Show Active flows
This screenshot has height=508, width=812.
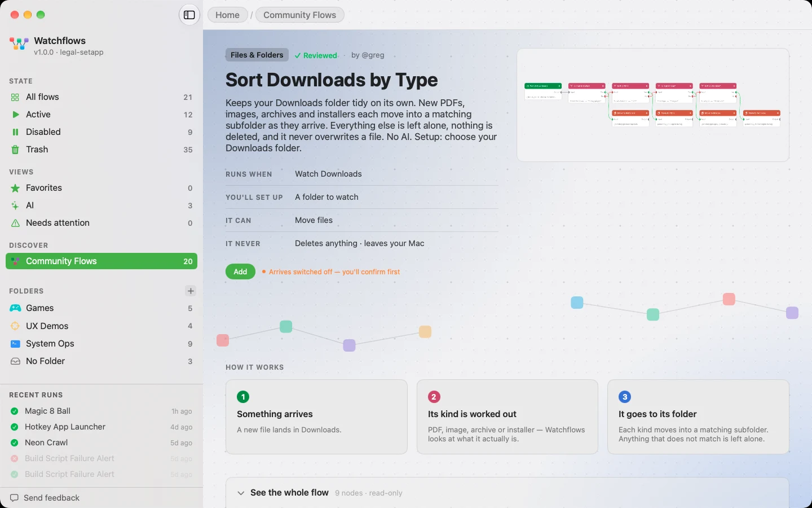click(101, 115)
